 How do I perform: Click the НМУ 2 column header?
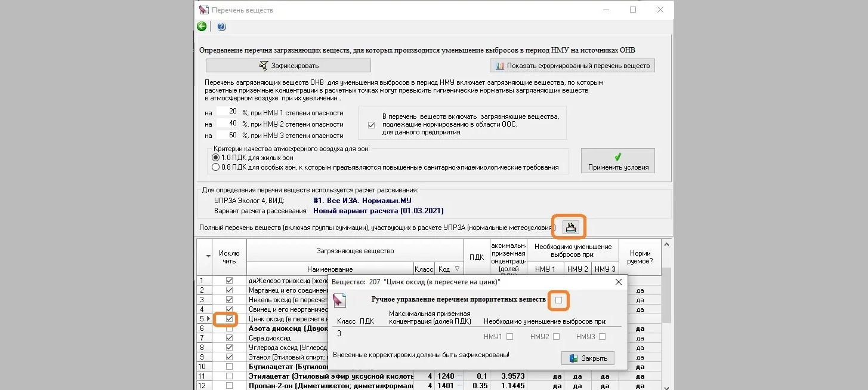pos(577,269)
